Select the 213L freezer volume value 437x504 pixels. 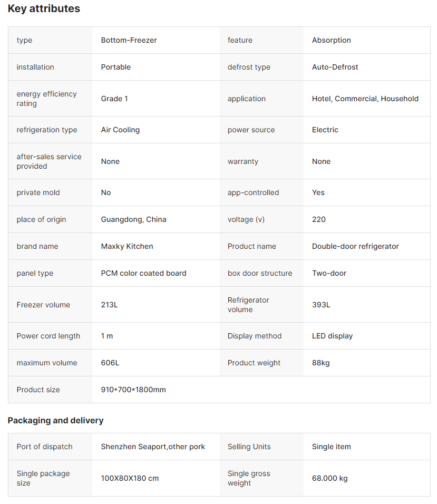109,305
